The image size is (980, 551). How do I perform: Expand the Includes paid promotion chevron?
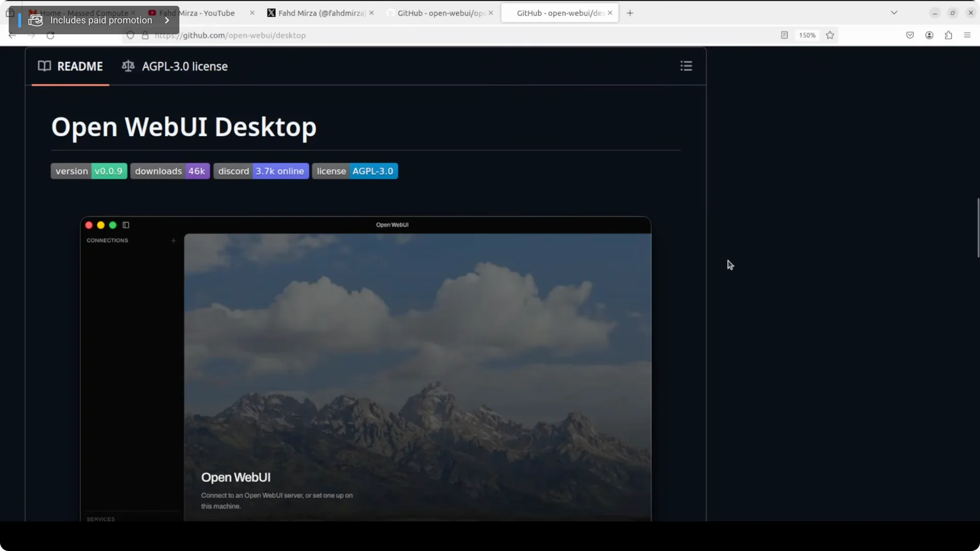point(167,20)
